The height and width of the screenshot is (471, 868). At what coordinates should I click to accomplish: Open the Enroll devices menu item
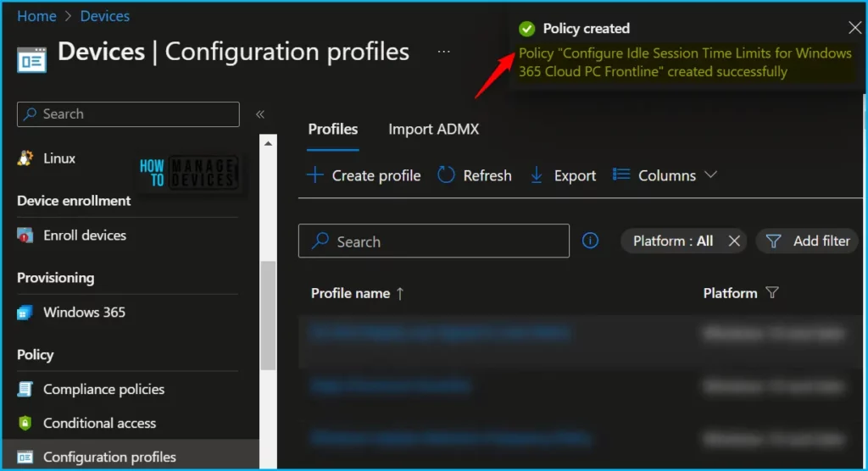85,235
